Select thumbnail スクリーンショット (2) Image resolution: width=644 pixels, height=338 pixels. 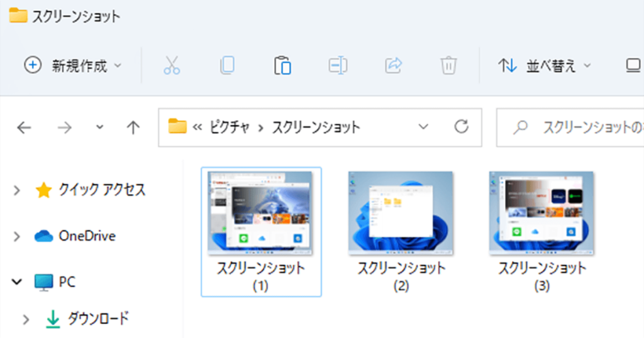click(401, 232)
